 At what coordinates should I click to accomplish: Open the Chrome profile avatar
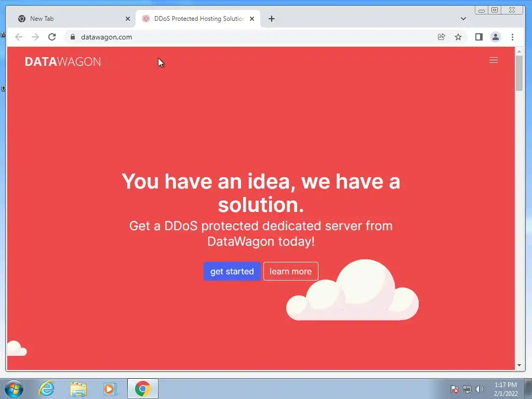click(x=496, y=37)
